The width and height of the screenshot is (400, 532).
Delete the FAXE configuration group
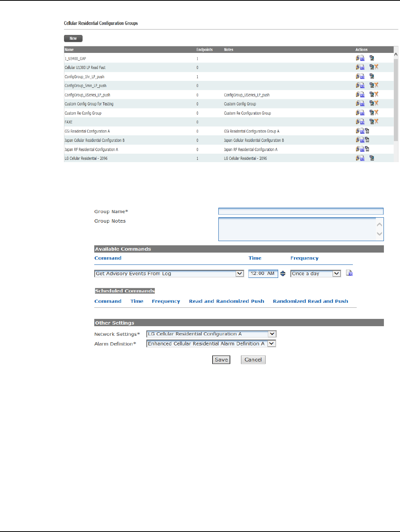click(377, 122)
